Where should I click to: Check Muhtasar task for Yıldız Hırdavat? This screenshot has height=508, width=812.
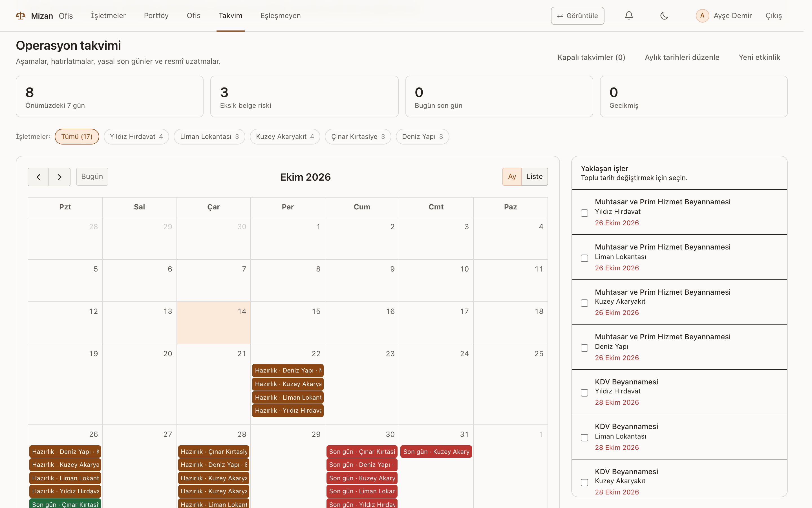tap(584, 213)
